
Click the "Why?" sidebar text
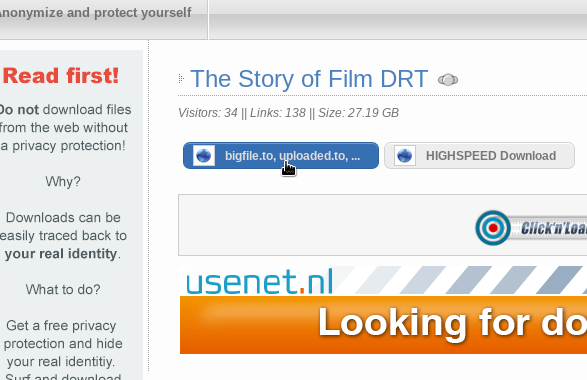pos(63,182)
